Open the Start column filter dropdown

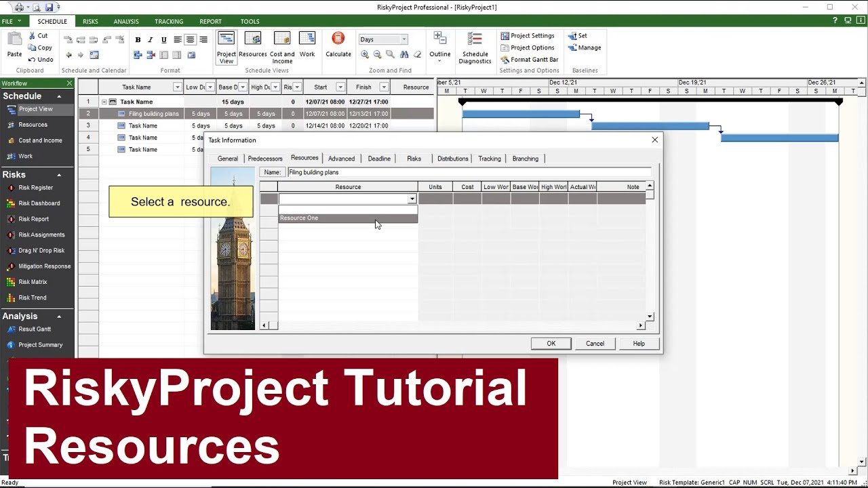(x=340, y=87)
